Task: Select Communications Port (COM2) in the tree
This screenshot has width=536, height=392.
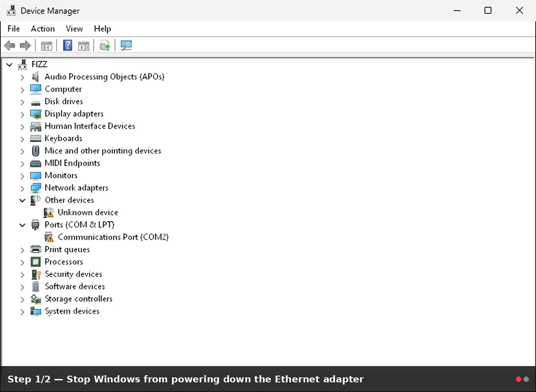Action: (113, 237)
